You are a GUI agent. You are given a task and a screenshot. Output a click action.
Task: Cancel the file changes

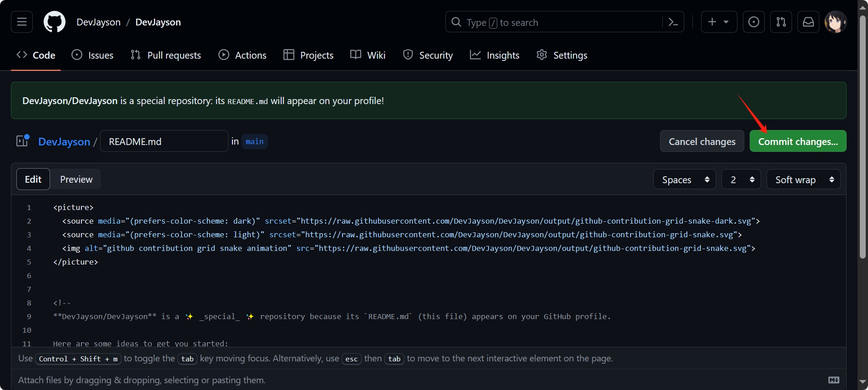tap(702, 141)
